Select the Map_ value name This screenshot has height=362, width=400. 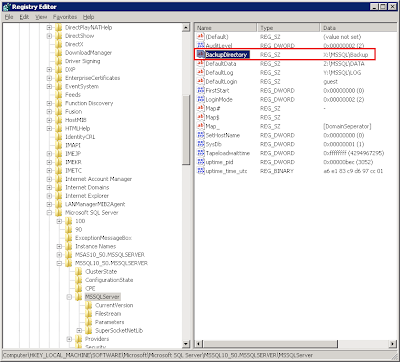point(213,126)
